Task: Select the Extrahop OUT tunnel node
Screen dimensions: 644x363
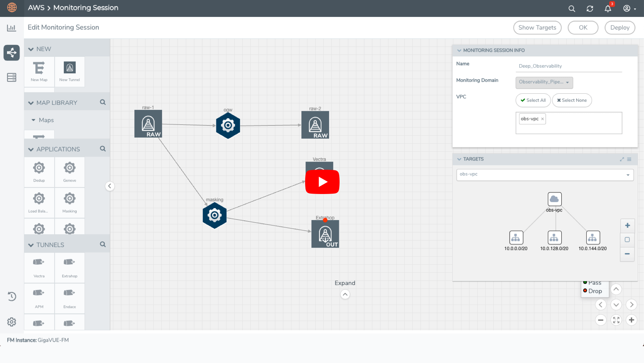Action: [325, 234]
